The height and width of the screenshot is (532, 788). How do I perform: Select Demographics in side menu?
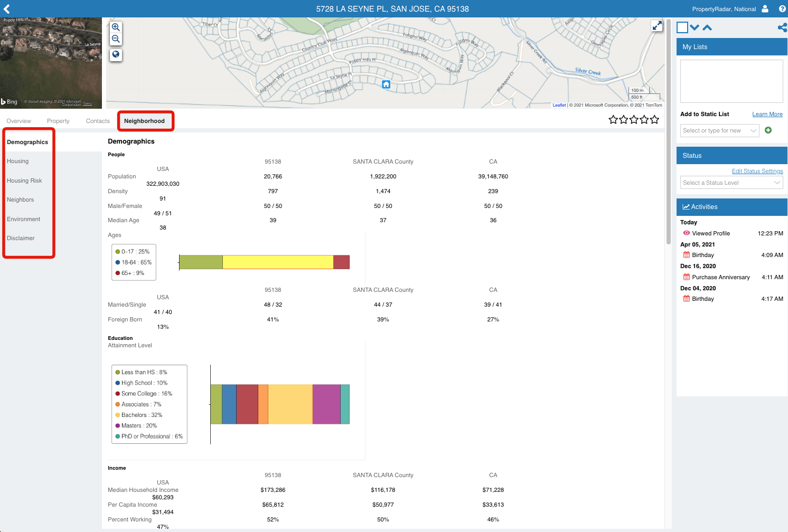tap(27, 142)
